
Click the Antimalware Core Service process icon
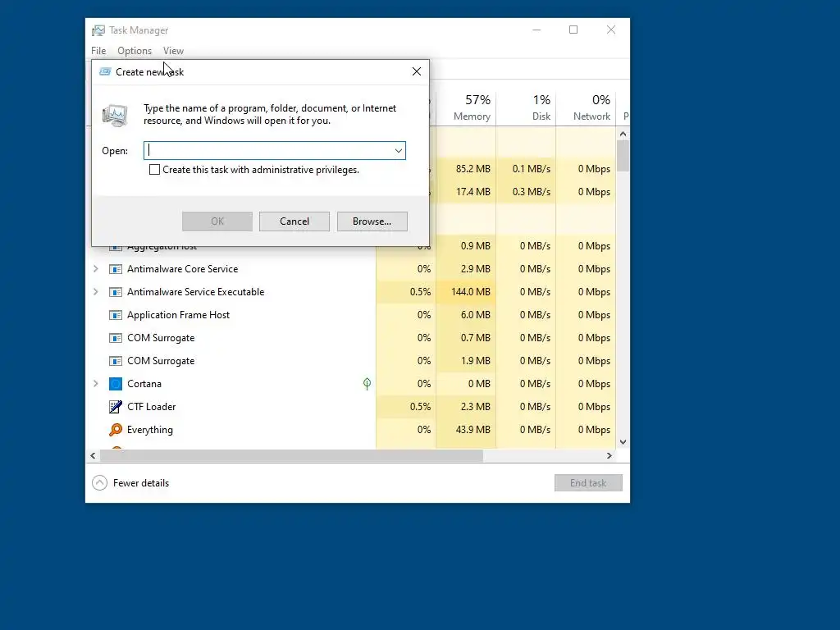point(115,269)
